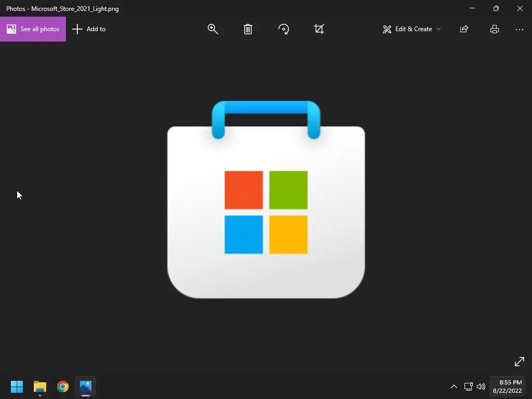Open See all photos

[x=33, y=29]
